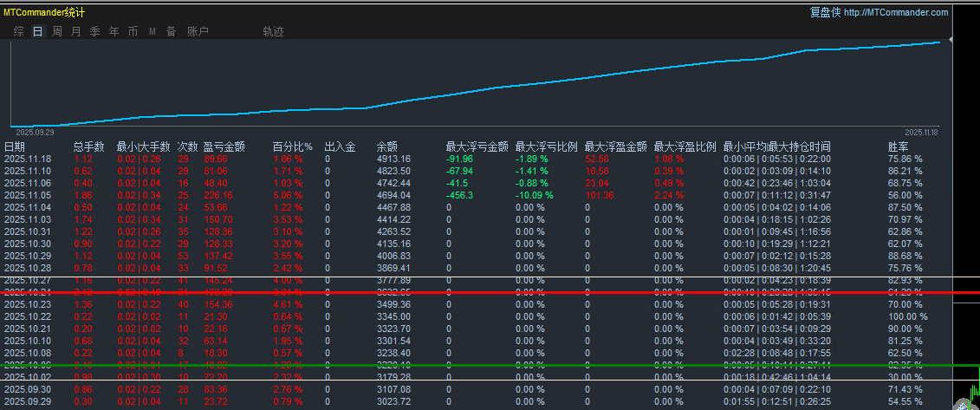980x410 pixels.
Task: Click the 88.68 % win rate cell
Action: [905, 256]
